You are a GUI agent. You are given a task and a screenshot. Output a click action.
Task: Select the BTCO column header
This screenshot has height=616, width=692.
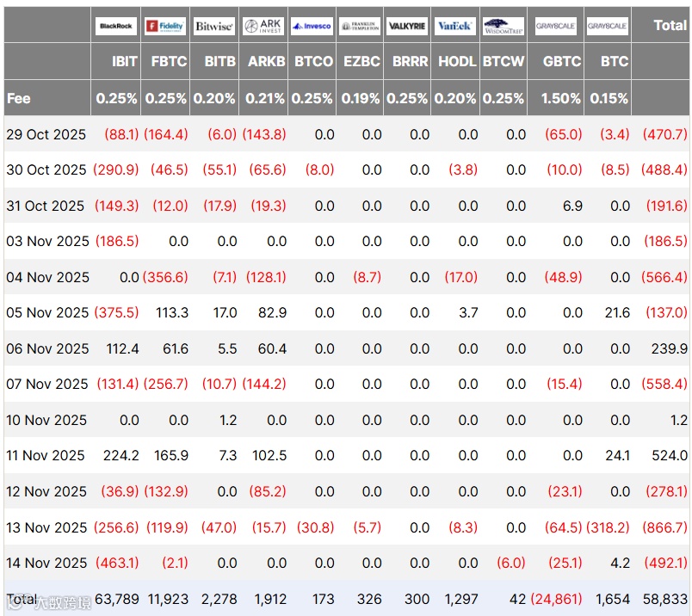[314, 61]
